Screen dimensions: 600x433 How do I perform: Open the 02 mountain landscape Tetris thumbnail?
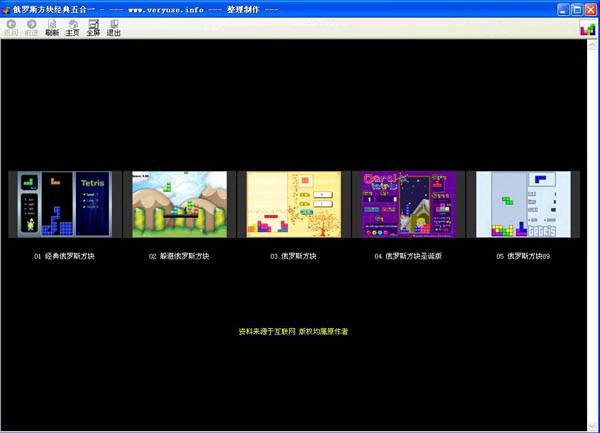(x=179, y=204)
